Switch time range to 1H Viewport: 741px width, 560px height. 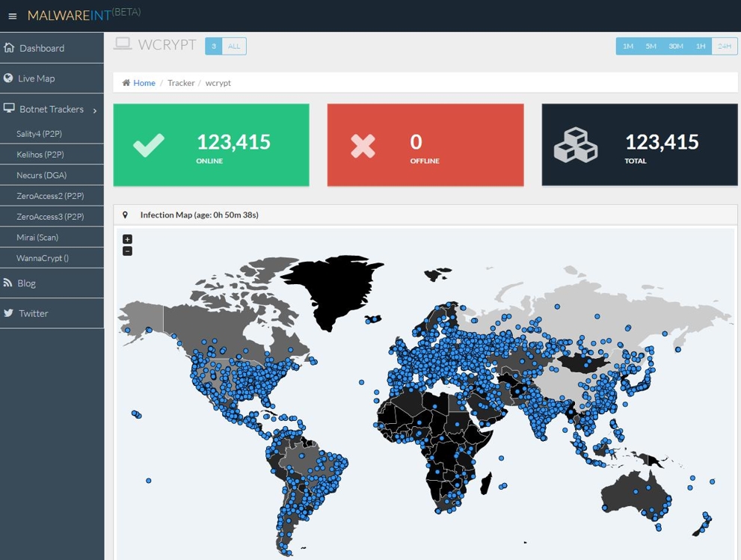click(x=701, y=46)
